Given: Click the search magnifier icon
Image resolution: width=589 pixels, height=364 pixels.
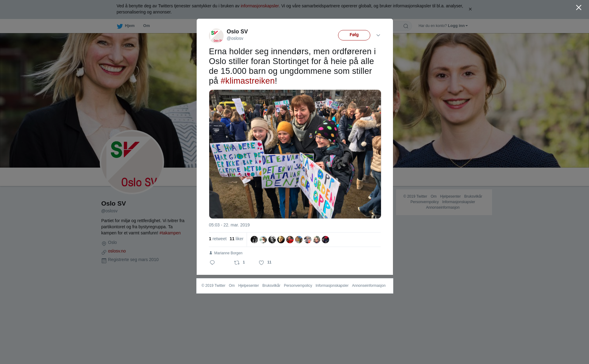Looking at the screenshot, I should 406,26.
